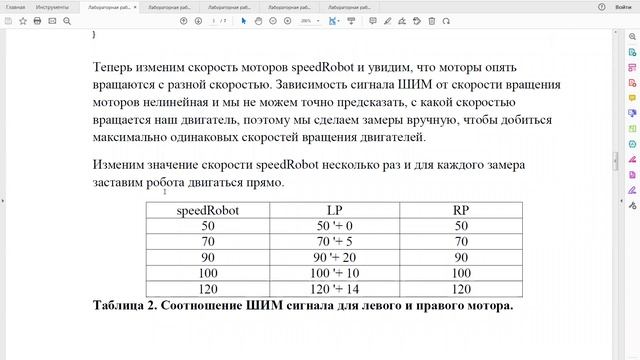Switch to the scrolling and read mode icon
Screen dimensions: 640x360
click(x=351, y=21)
